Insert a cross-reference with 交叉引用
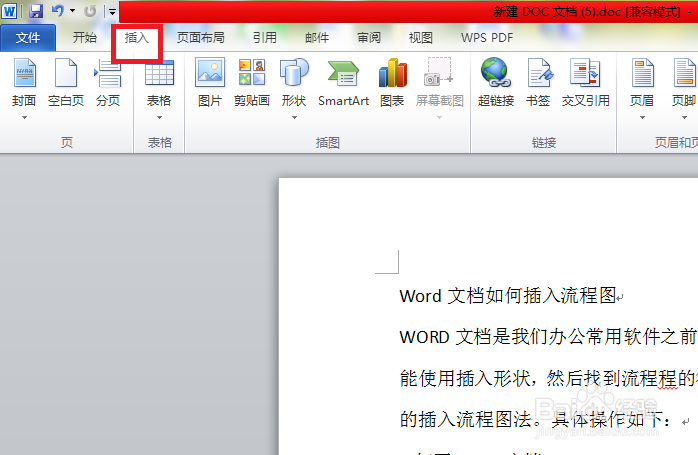698x455 pixels. pos(585,82)
